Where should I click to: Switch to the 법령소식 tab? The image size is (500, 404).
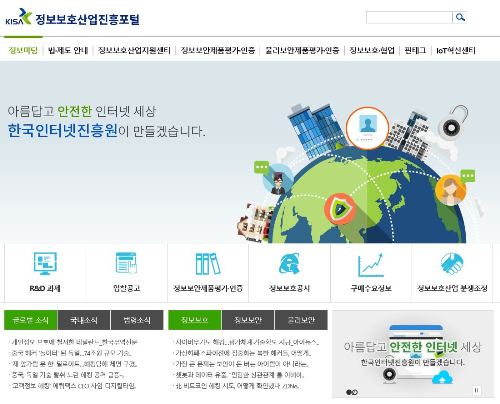[x=137, y=320]
